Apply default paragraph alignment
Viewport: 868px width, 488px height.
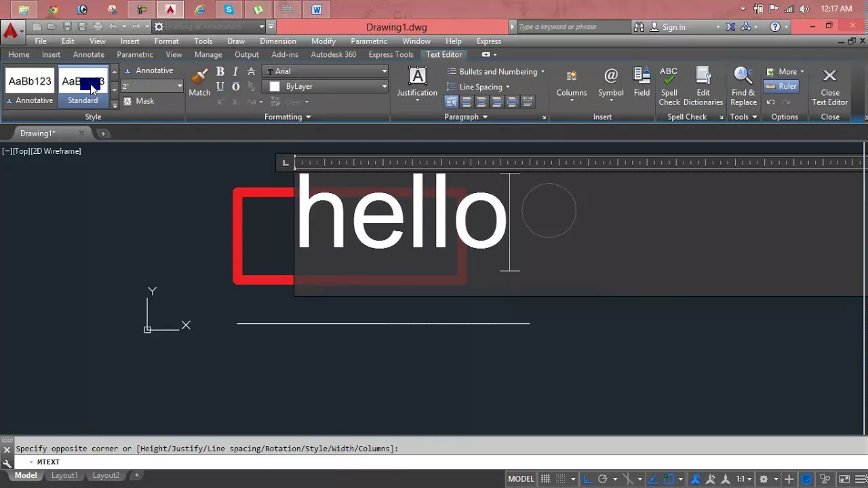452,102
